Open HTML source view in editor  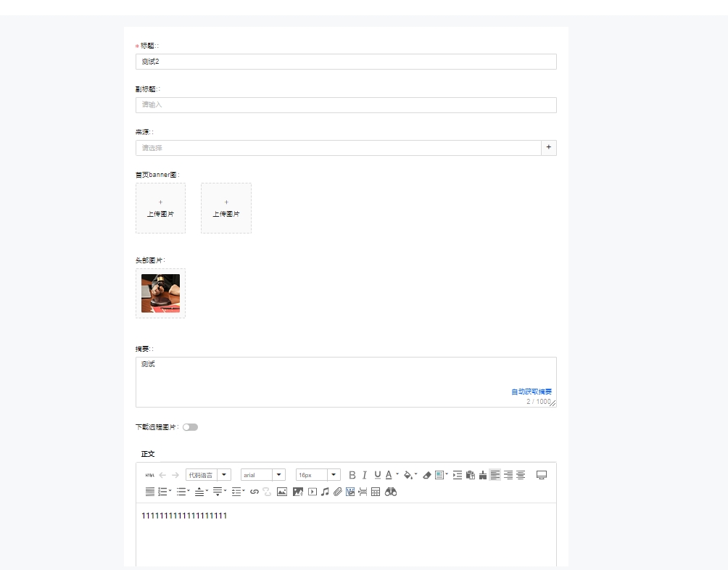coord(149,475)
